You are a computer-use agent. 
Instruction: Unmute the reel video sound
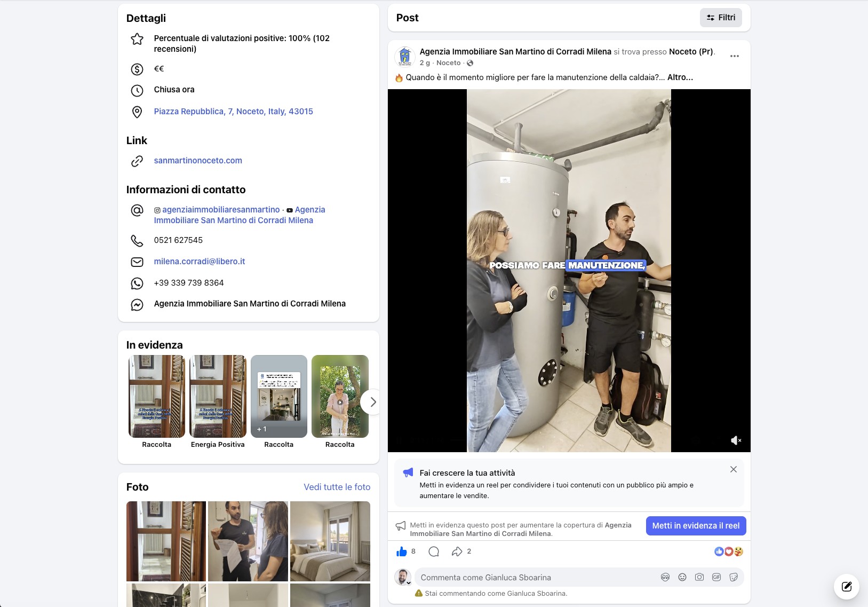736,440
